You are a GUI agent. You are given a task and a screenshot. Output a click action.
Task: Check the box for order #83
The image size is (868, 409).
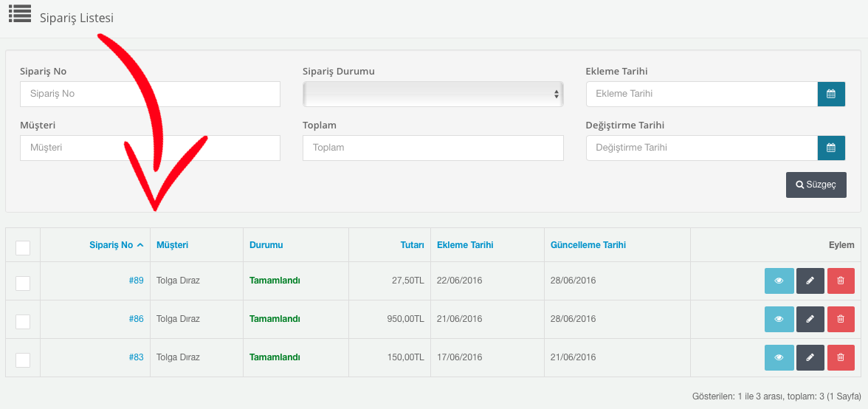click(23, 360)
